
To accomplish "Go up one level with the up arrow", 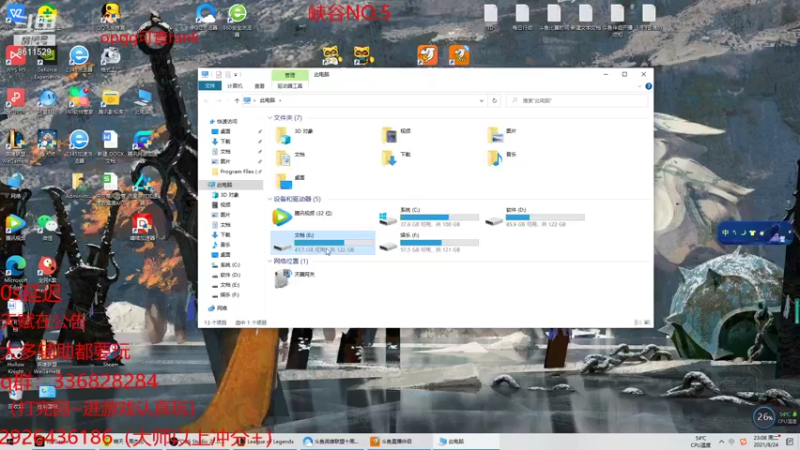I will [x=237, y=101].
